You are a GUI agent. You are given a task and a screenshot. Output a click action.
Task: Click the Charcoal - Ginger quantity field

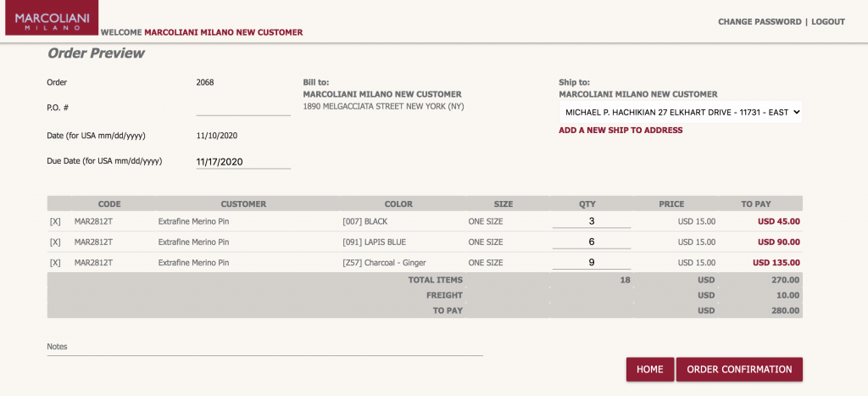pyautogui.click(x=591, y=263)
